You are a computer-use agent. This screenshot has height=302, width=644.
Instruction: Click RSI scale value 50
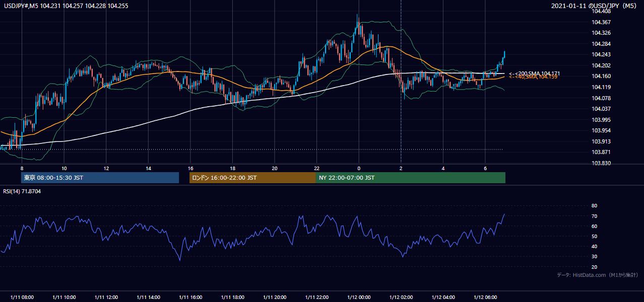594,237
